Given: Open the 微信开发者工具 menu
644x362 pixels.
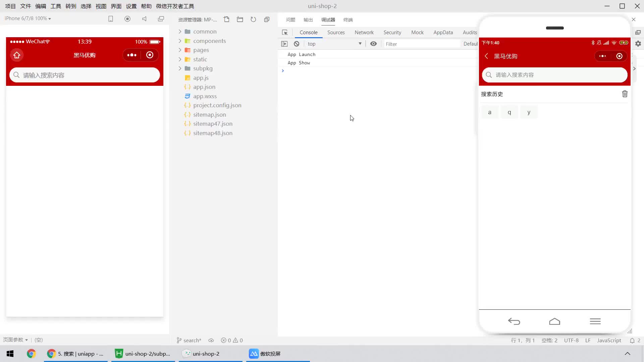Looking at the screenshot, I should (175, 6).
